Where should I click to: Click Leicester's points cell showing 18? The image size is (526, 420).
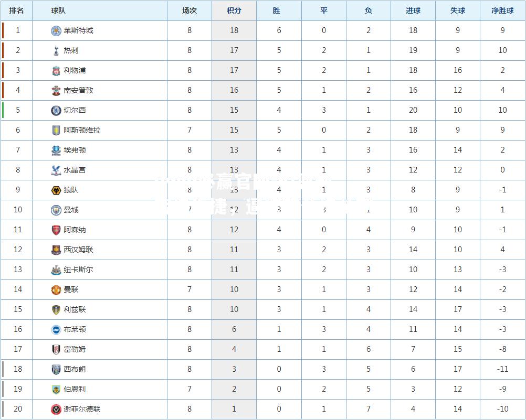(x=234, y=30)
